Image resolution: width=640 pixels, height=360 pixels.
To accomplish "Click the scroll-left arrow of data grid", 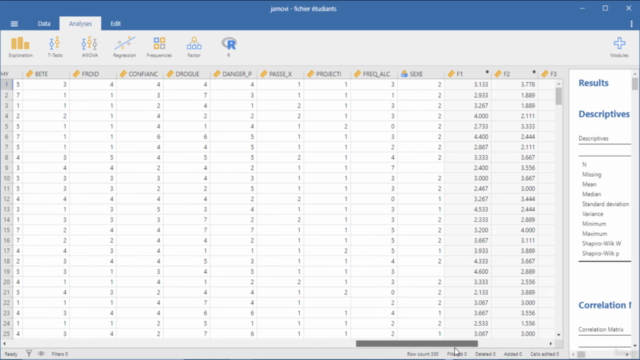I will coord(4,344).
